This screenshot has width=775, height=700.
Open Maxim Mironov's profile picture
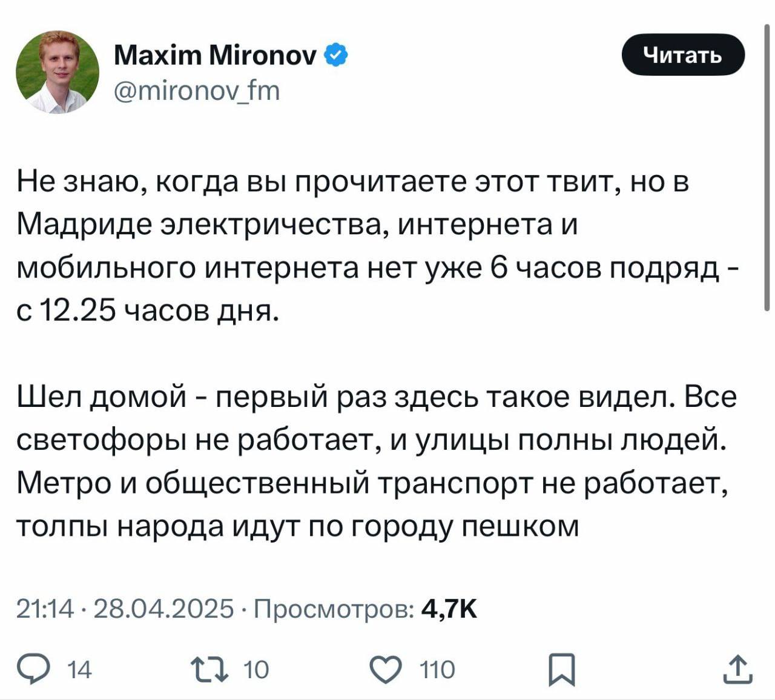click(58, 72)
